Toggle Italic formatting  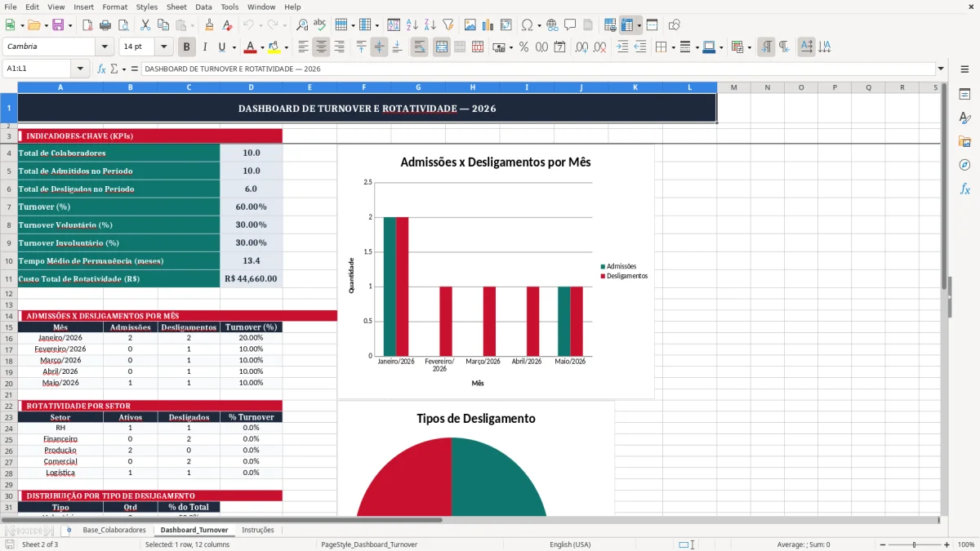point(204,47)
